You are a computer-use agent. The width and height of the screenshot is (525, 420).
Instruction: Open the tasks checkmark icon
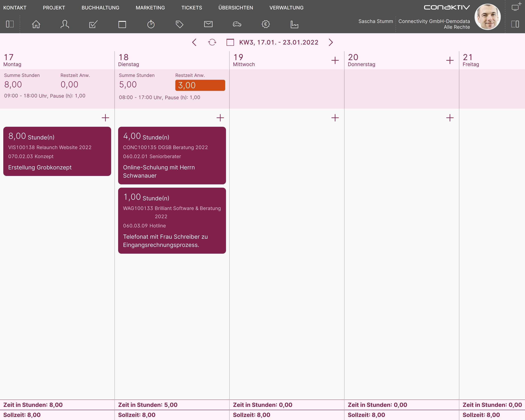click(x=94, y=24)
